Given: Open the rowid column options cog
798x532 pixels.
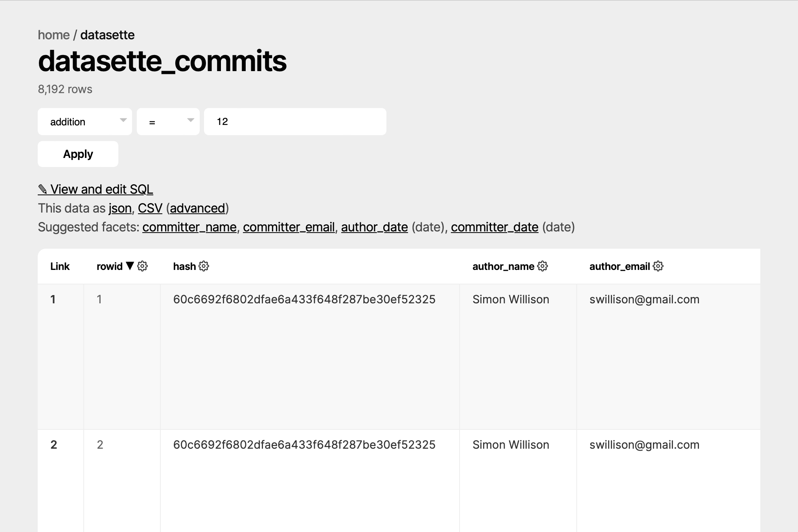Looking at the screenshot, I should point(143,266).
